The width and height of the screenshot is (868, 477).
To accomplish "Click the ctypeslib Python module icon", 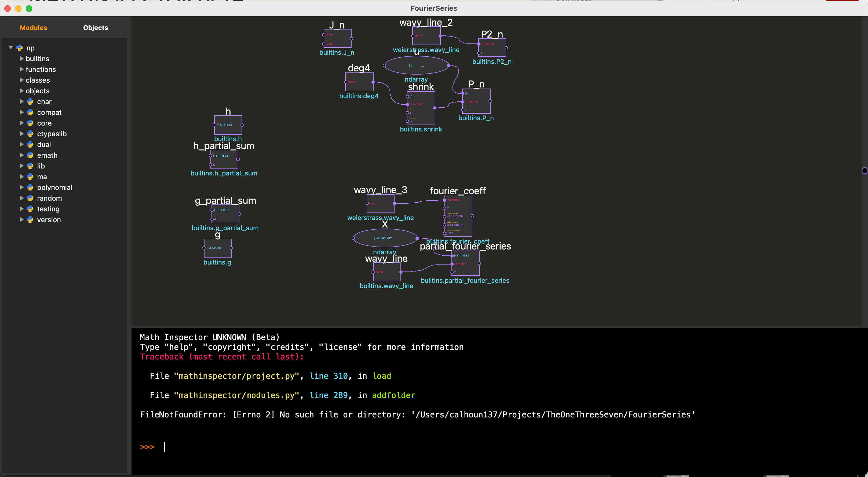I will pos(30,134).
